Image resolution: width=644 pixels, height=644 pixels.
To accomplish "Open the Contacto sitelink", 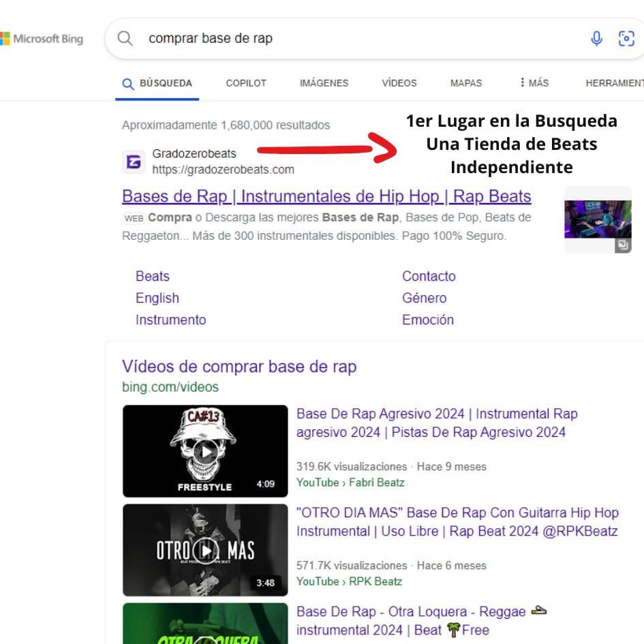I will (429, 276).
